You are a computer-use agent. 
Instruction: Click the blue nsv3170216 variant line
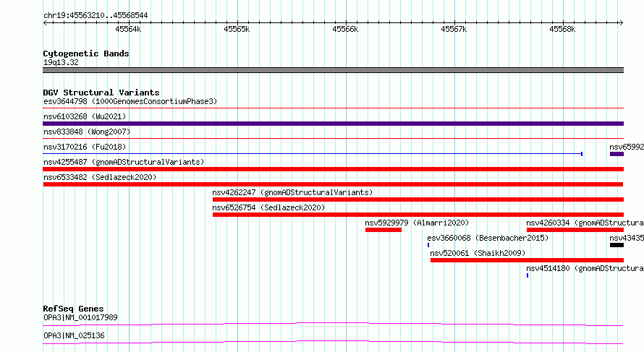pyautogui.click(x=313, y=154)
